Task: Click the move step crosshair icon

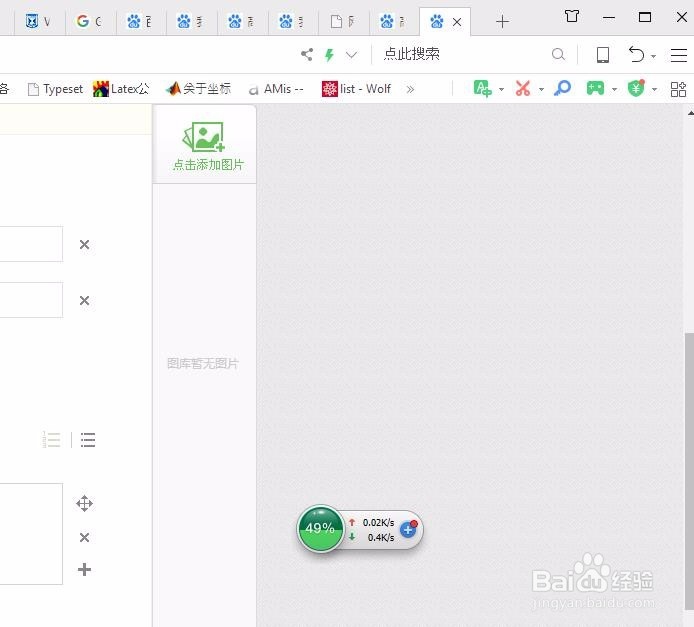Action: click(x=84, y=504)
